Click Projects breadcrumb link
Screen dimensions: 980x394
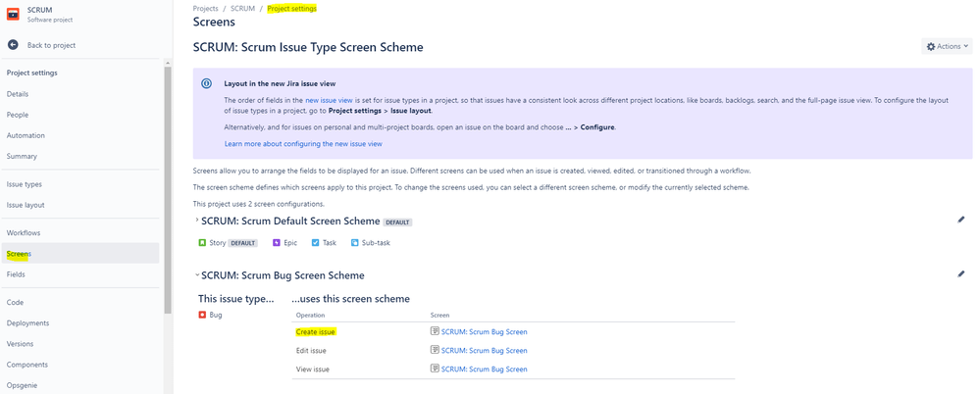pos(206,9)
